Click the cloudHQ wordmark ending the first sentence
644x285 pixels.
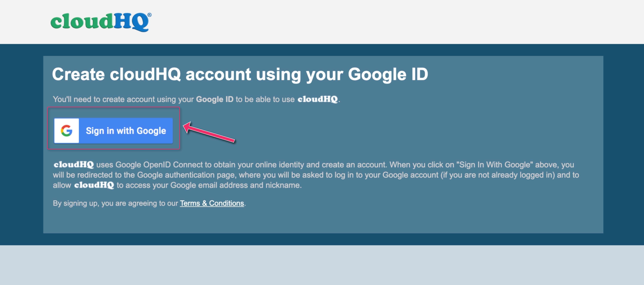pos(317,99)
